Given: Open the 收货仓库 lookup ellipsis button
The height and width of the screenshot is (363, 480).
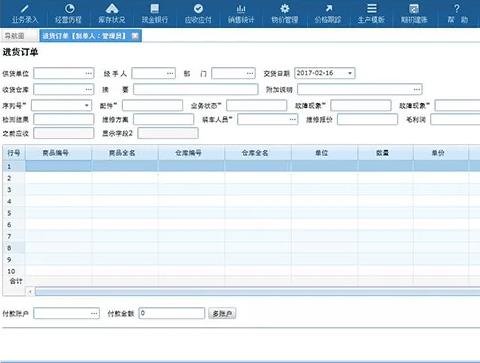Looking at the screenshot, I should click(x=89, y=89).
